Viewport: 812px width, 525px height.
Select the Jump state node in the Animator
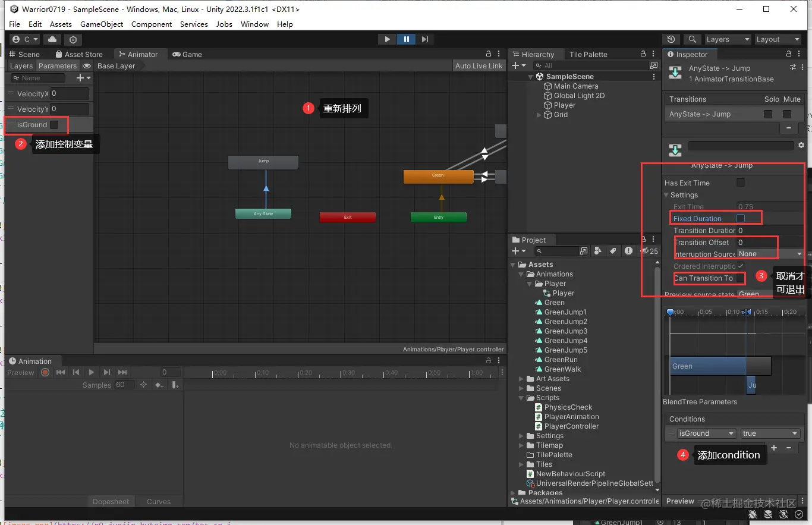coord(263,162)
